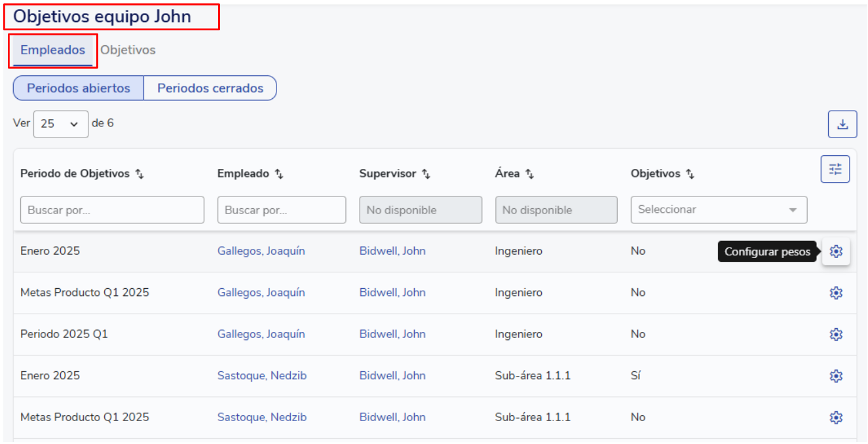This screenshot has width=868, height=444.
Task: Click gear icon for Metas Producto Sastoque row
Action: point(835,418)
